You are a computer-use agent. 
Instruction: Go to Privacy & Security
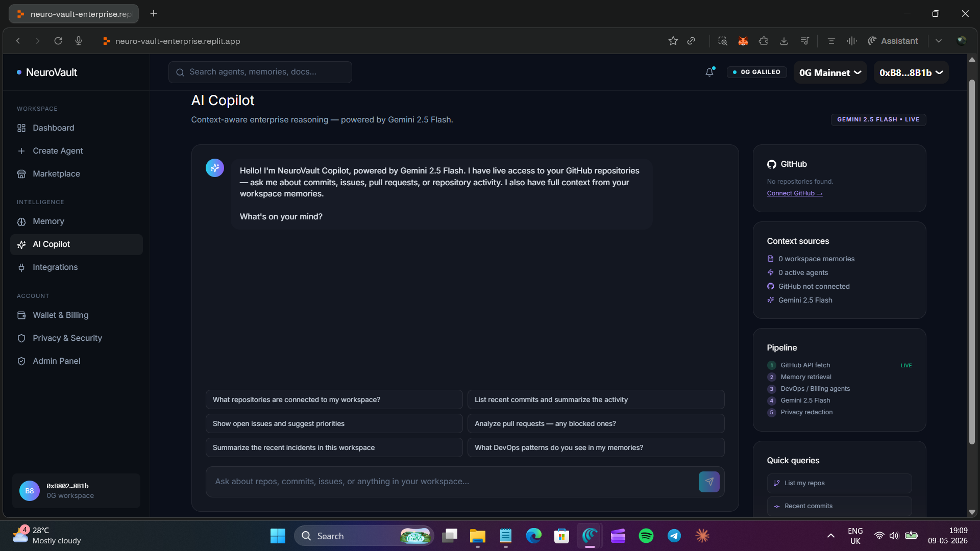[x=77, y=338]
